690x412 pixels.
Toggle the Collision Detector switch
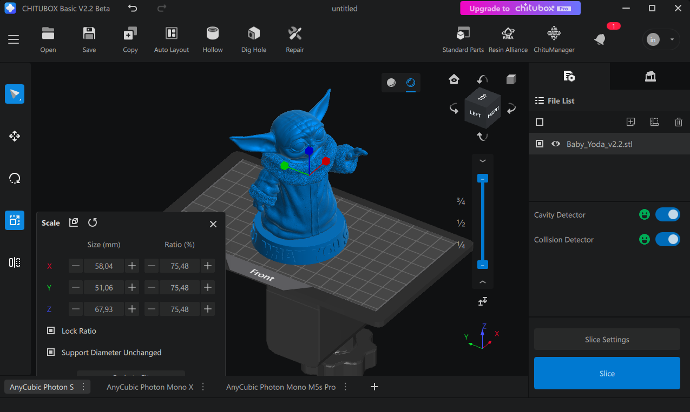667,239
